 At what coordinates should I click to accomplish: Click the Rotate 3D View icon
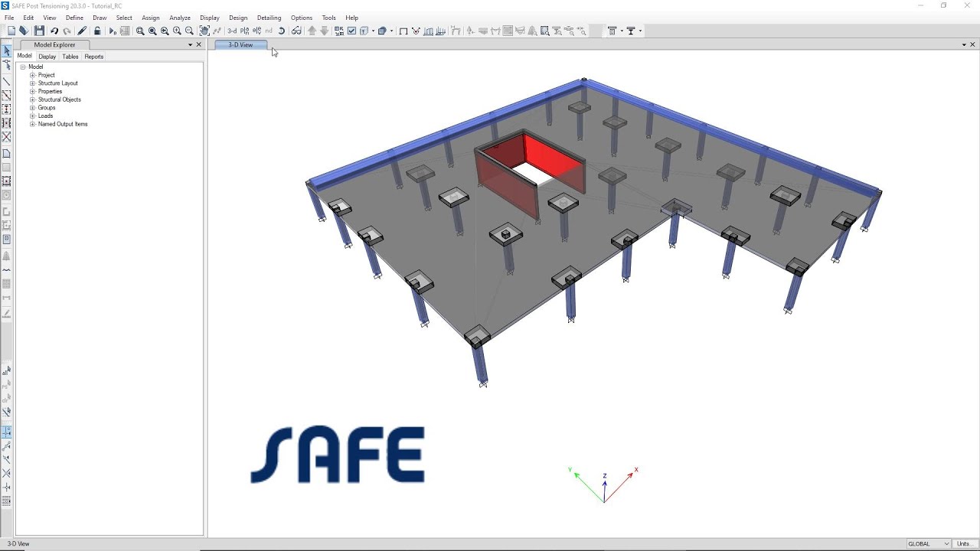tap(281, 31)
